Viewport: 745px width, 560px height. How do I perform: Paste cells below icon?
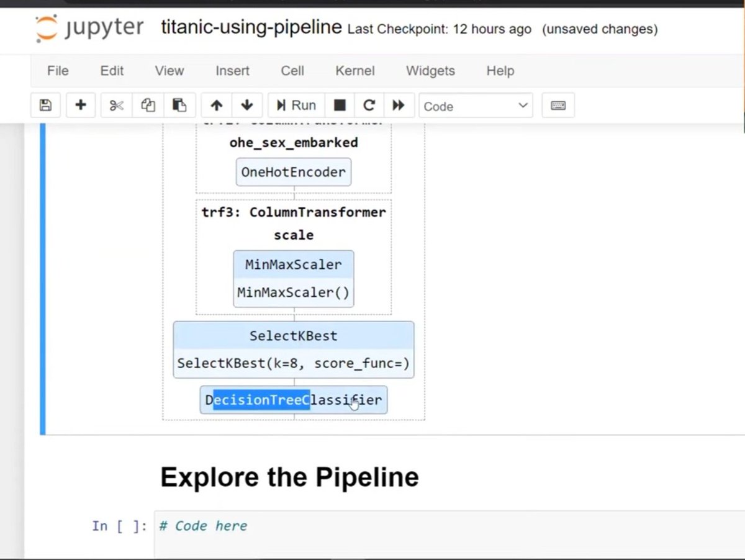point(179,106)
